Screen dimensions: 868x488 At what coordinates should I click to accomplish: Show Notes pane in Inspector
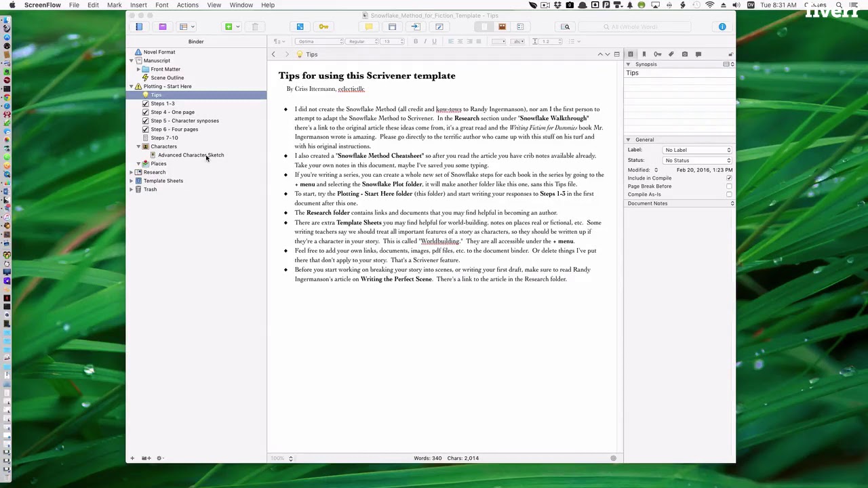pos(630,54)
